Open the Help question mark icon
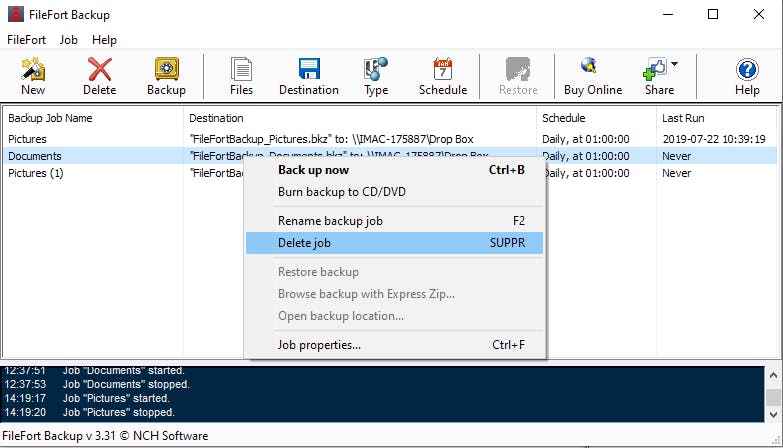The width and height of the screenshot is (783, 448). point(747,69)
